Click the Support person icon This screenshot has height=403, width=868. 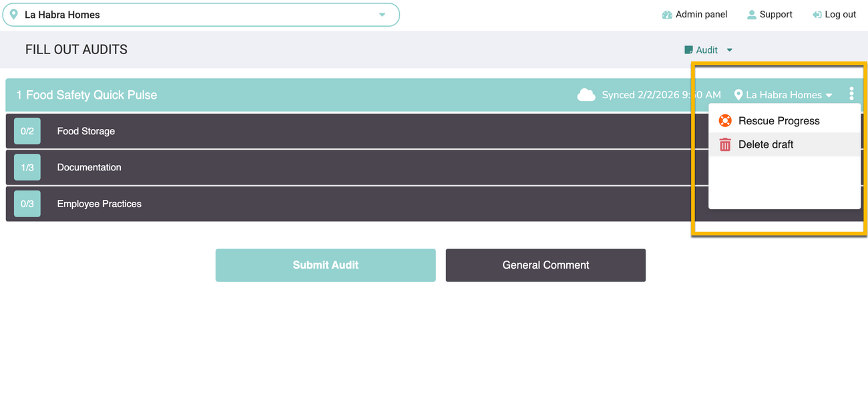pyautogui.click(x=752, y=15)
